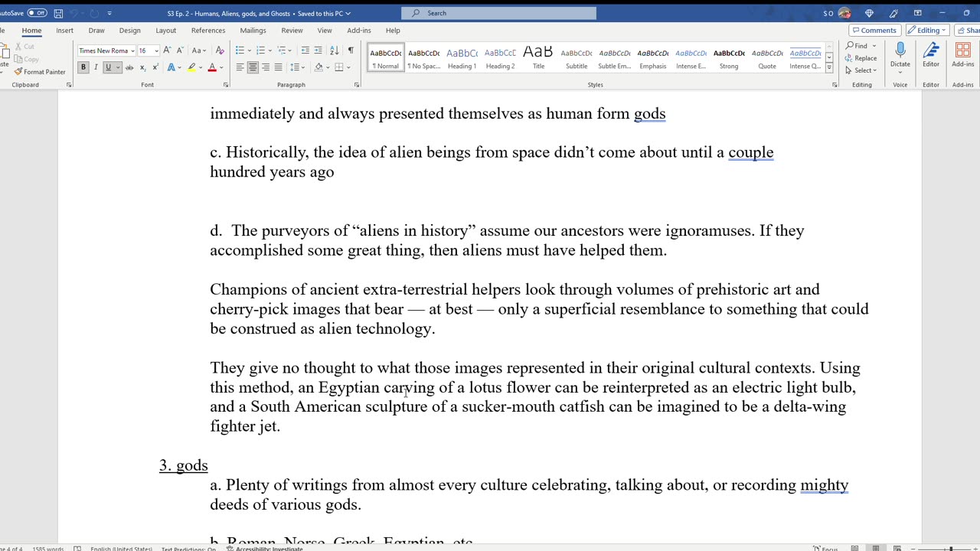Expand Font Color dropdown arrow

coord(221,67)
